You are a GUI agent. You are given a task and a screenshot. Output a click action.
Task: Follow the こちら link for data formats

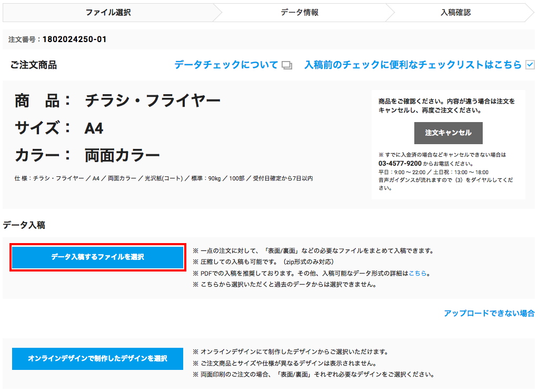point(418,273)
